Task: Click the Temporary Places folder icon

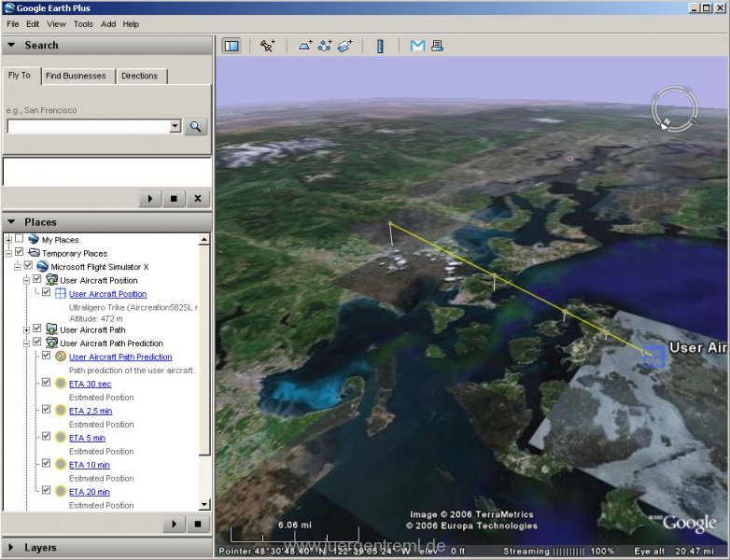Action: (x=34, y=253)
